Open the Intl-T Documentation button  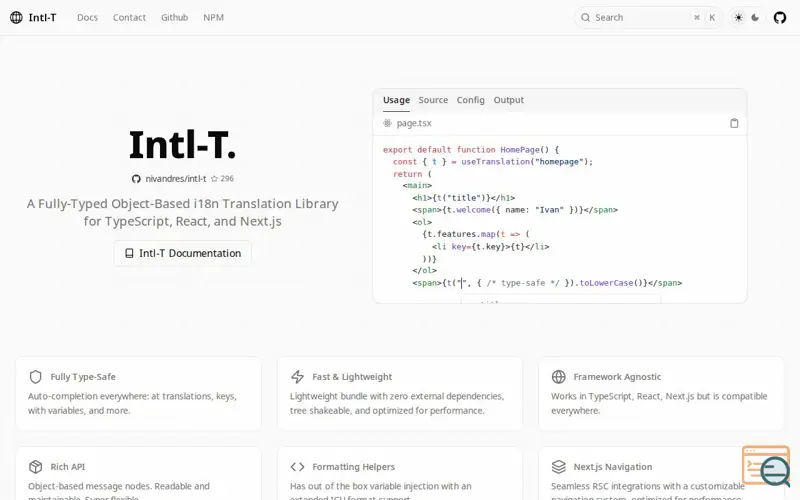(183, 253)
